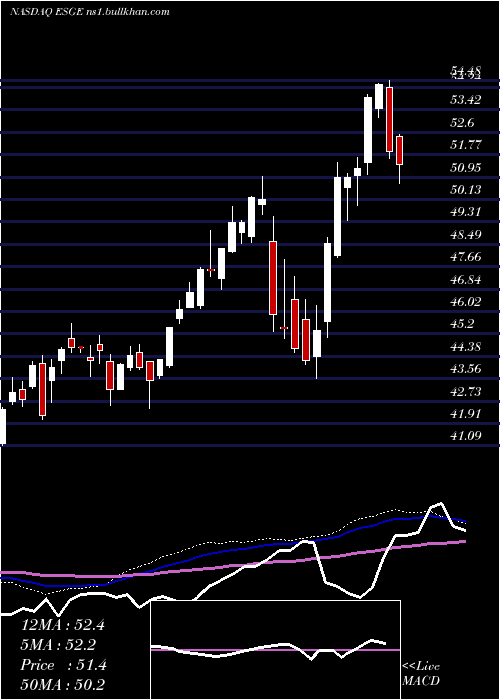Click the 45.2 price axis label

pos(462,324)
